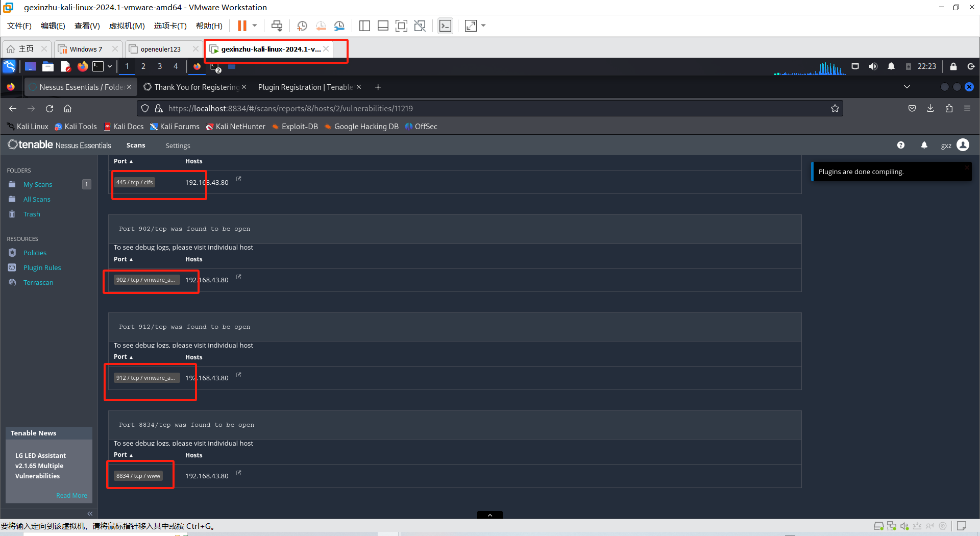Enter VMware full screen mode
The height and width of the screenshot is (536, 980).
[x=402, y=26]
